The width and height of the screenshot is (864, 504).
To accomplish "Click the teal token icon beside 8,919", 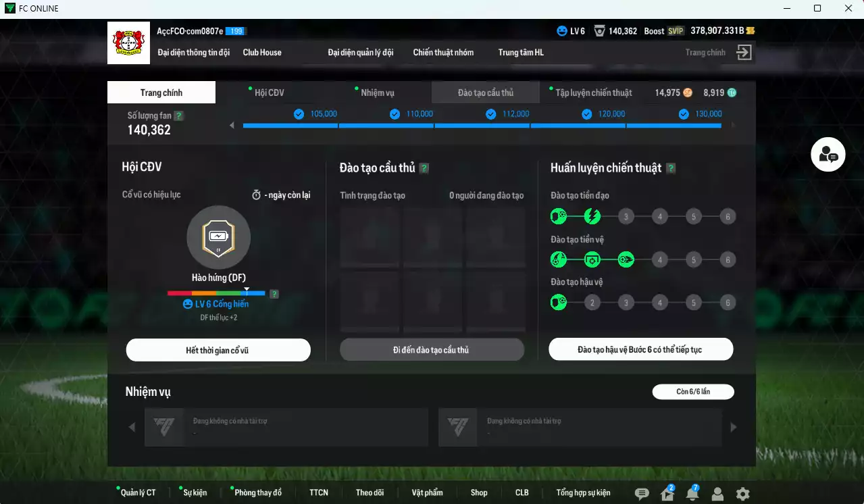I will [732, 93].
